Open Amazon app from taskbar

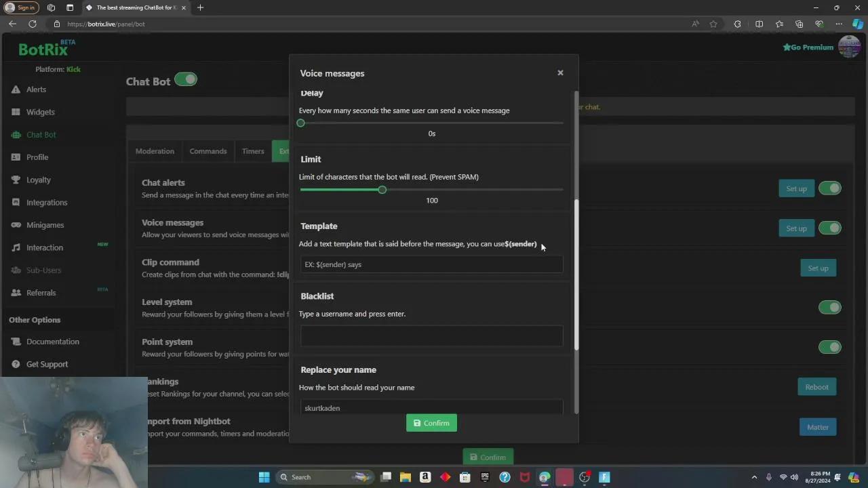tap(425, 477)
